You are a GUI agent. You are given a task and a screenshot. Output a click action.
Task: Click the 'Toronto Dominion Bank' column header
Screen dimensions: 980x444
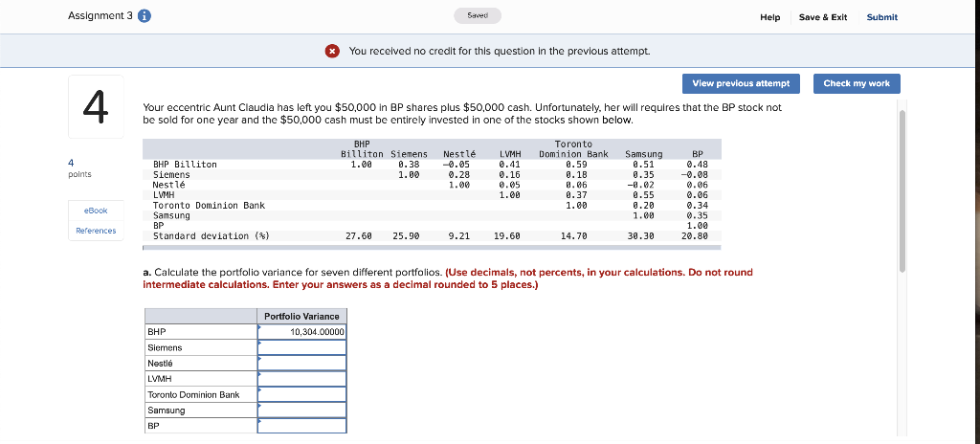(x=574, y=149)
